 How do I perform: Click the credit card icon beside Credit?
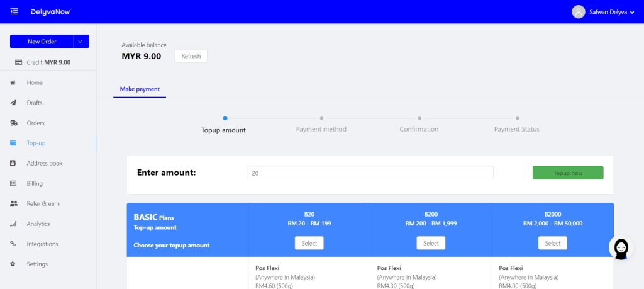click(18, 62)
